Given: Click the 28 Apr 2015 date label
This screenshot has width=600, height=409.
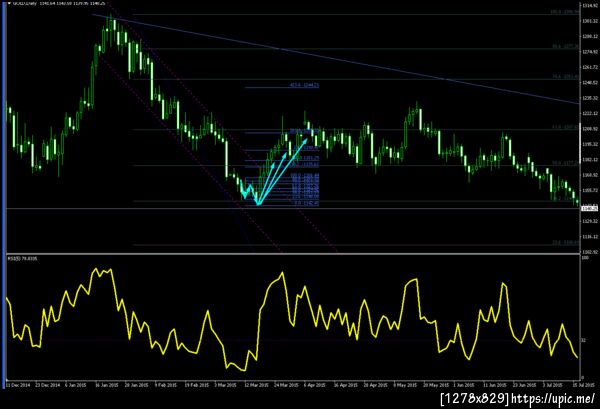Looking at the screenshot, I should 375,385.
